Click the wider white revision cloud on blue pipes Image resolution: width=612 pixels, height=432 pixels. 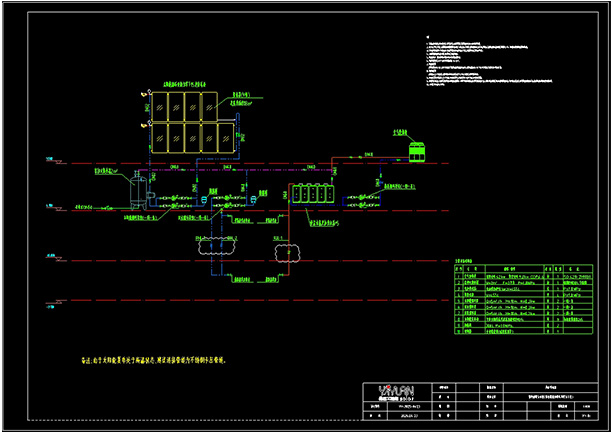click(x=217, y=246)
